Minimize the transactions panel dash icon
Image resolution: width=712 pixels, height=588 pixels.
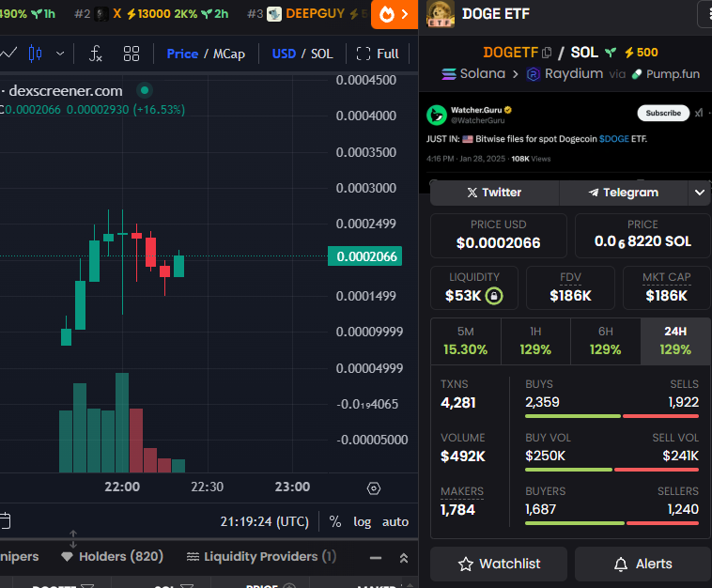pyautogui.click(x=376, y=558)
